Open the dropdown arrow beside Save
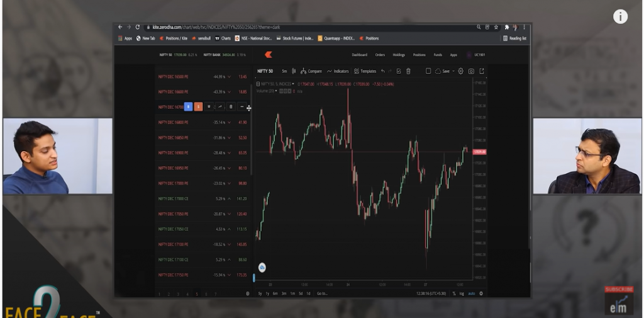Image resolution: width=644 pixels, height=318 pixels. 453,71
